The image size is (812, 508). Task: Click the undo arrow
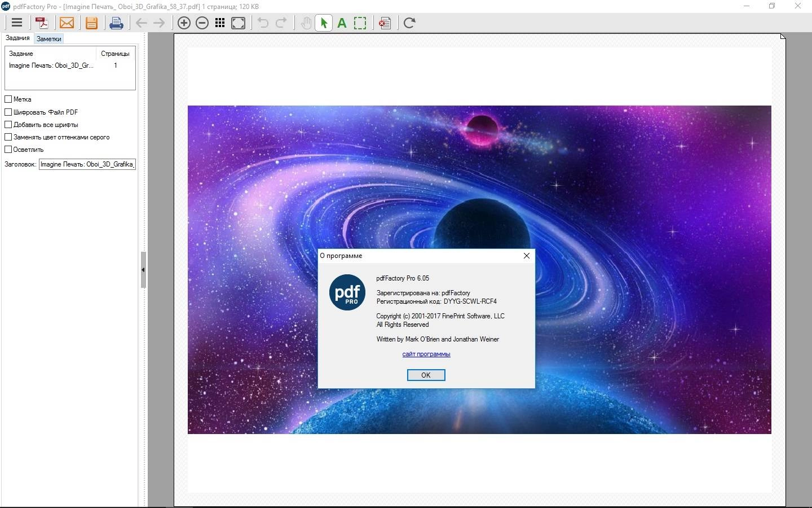point(263,23)
